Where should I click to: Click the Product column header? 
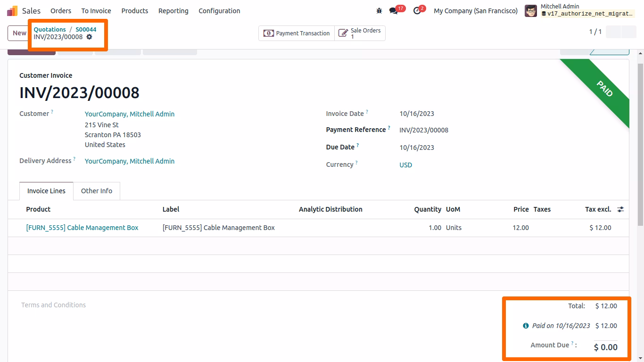pyautogui.click(x=38, y=209)
